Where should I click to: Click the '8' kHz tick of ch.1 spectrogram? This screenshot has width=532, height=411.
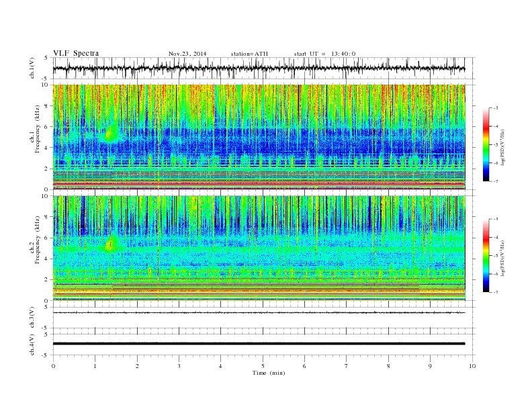[46, 106]
